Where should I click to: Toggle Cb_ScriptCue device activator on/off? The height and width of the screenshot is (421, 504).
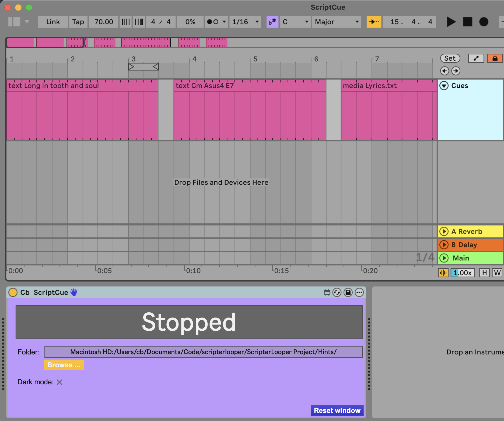coord(13,292)
